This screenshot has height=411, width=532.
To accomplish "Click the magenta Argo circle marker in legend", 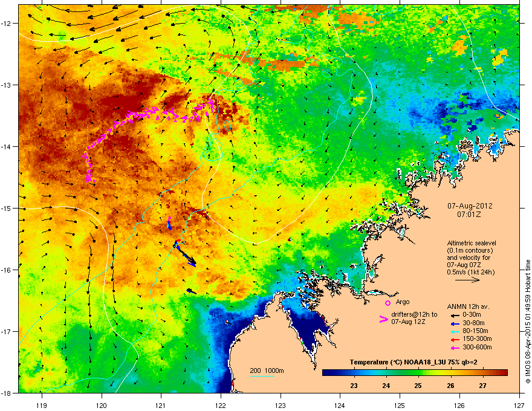I will click(x=388, y=303).
